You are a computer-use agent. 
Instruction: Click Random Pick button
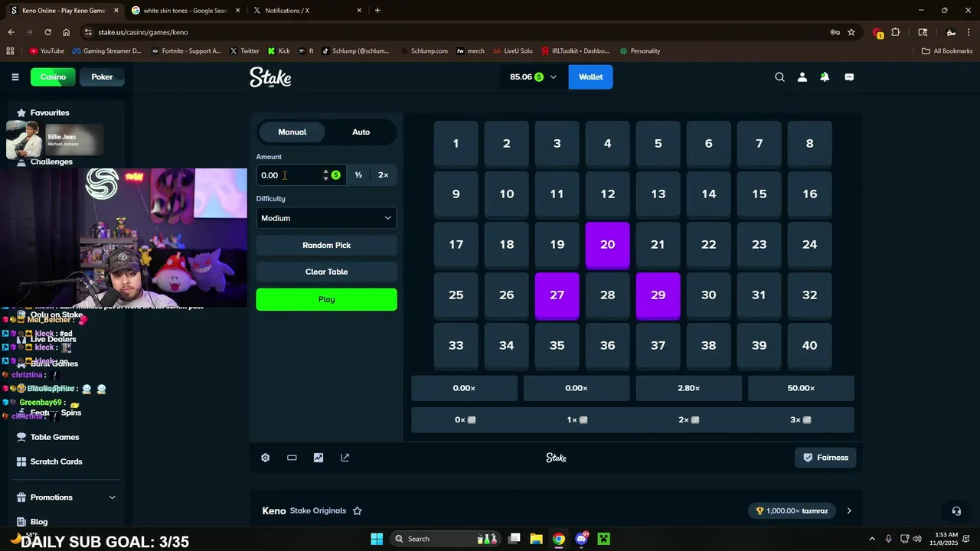coord(326,245)
